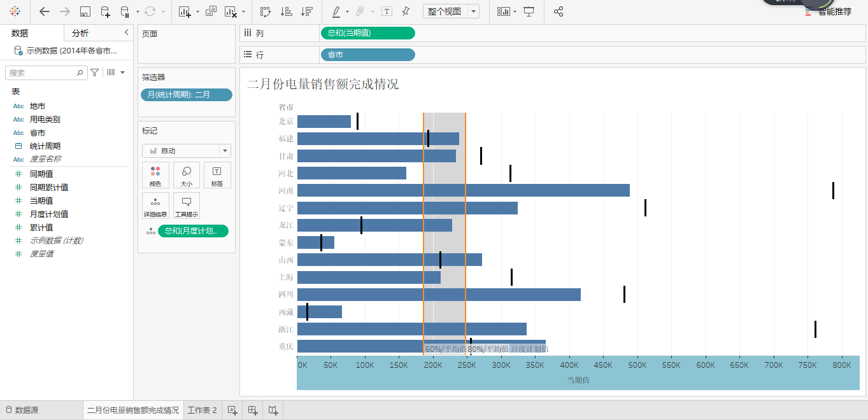Select the 统计周期 date field

(x=45, y=146)
